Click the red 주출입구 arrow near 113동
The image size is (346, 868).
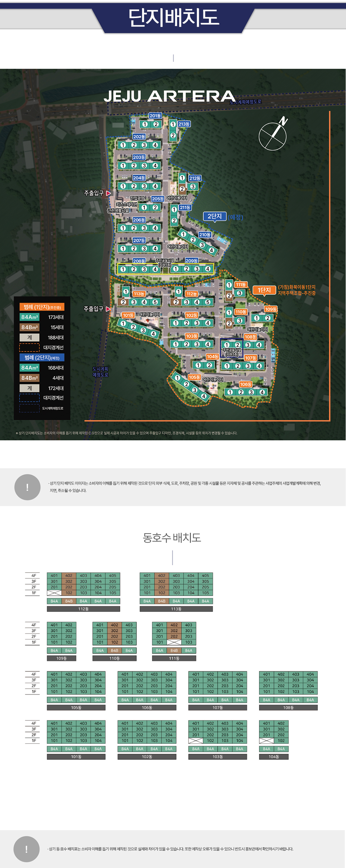108,309
